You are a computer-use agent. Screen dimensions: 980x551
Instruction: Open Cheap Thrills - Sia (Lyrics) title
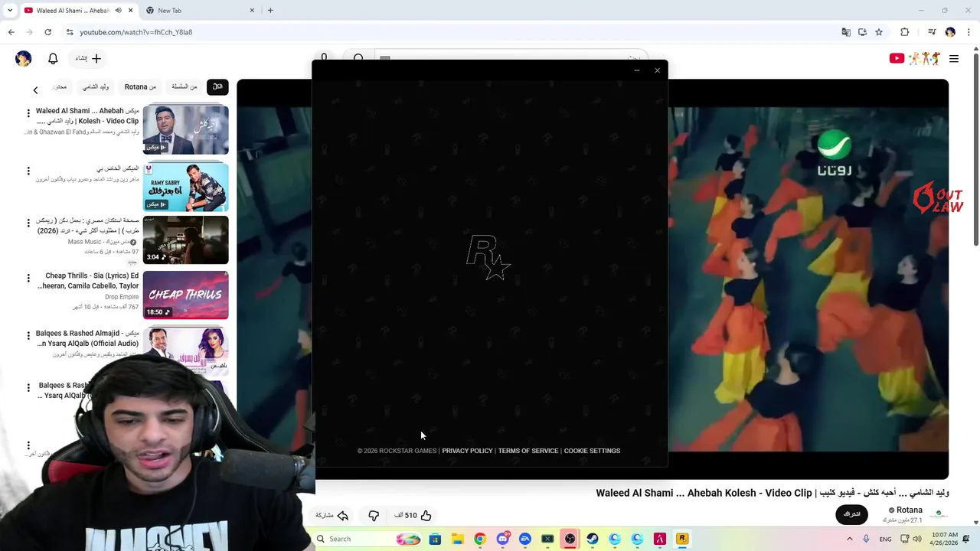pos(89,281)
